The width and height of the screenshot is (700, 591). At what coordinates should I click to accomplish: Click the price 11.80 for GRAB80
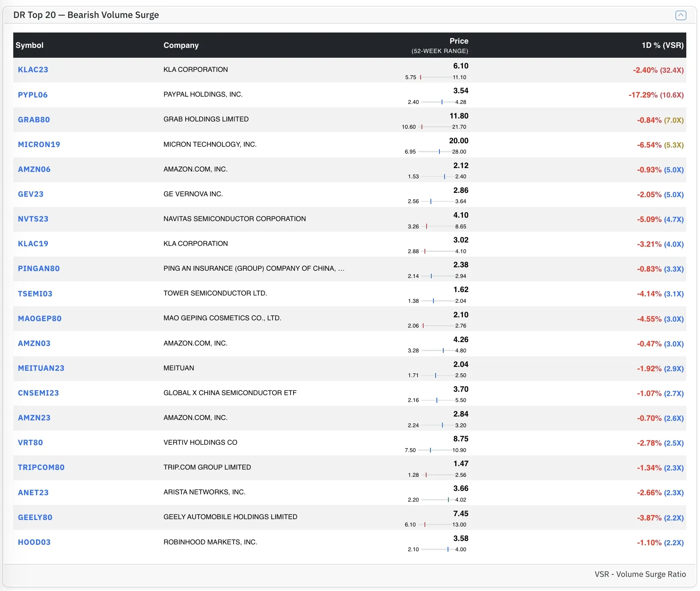pos(459,116)
